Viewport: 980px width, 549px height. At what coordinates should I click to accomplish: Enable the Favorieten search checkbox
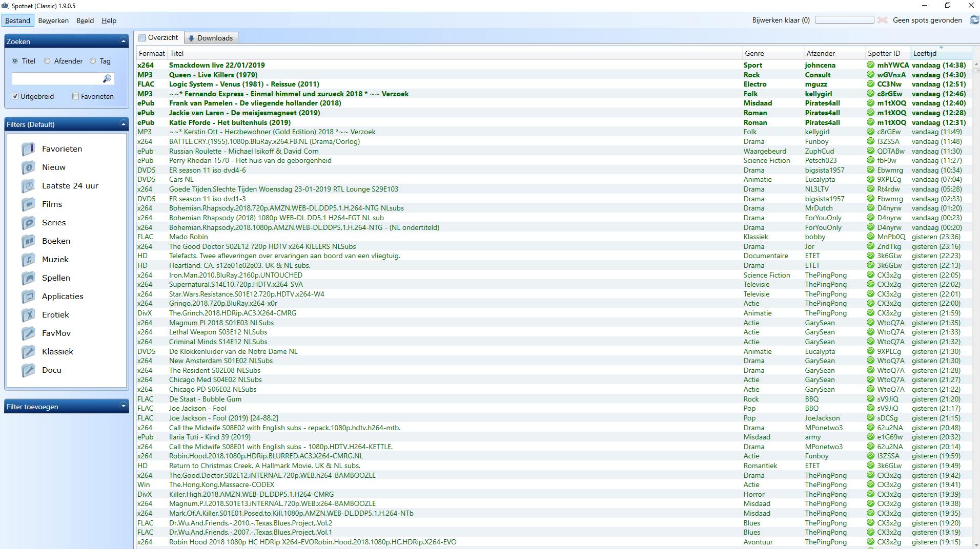coord(75,96)
